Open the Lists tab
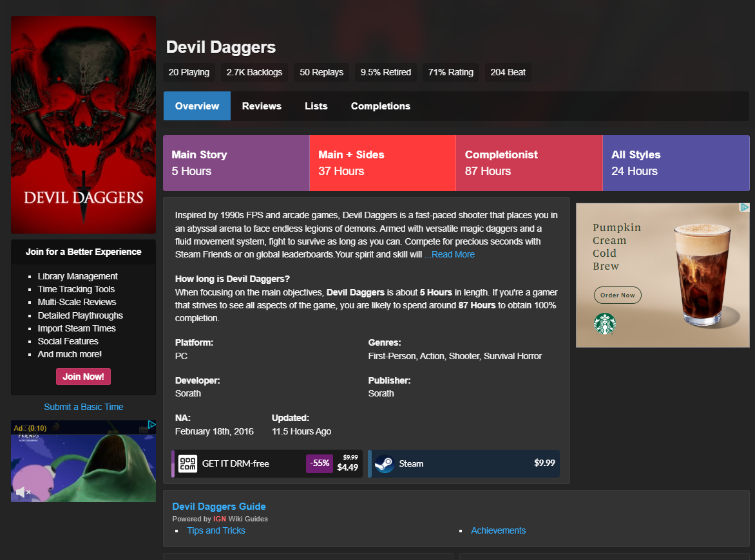Screen dimensions: 755x560 click(x=316, y=106)
